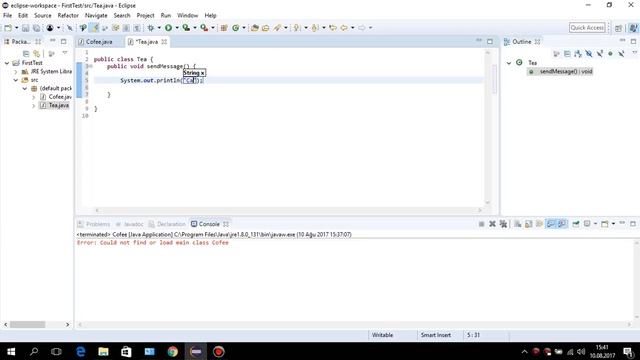640x360 pixels.
Task: Select sendMessage() : void in Outline
Action: coord(560,71)
